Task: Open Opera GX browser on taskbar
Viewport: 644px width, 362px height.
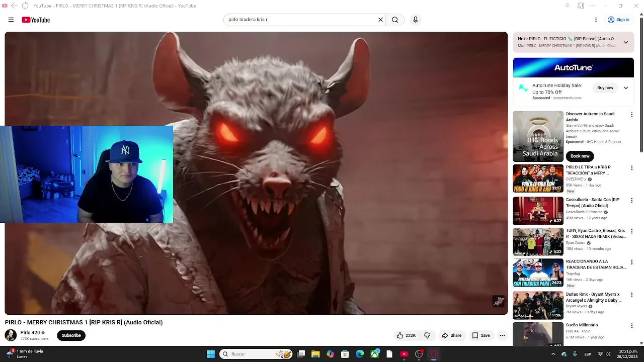Action: coord(434,354)
